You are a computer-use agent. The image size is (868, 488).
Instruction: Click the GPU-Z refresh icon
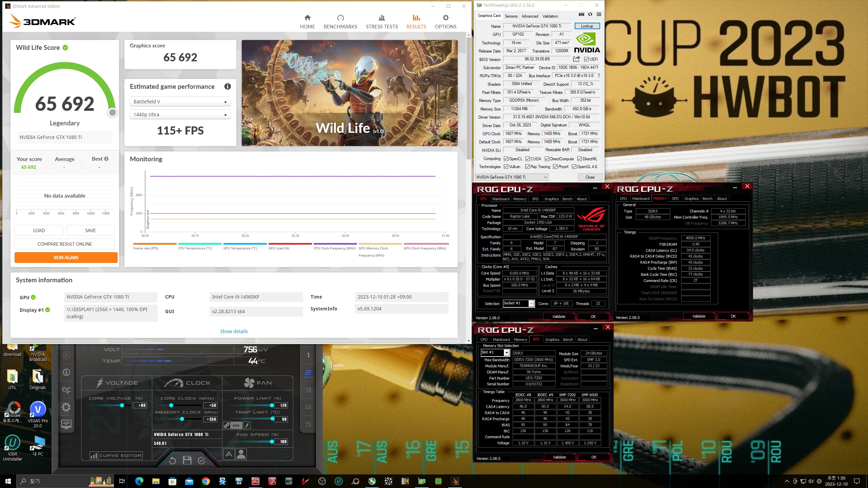click(x=590, y=14)
